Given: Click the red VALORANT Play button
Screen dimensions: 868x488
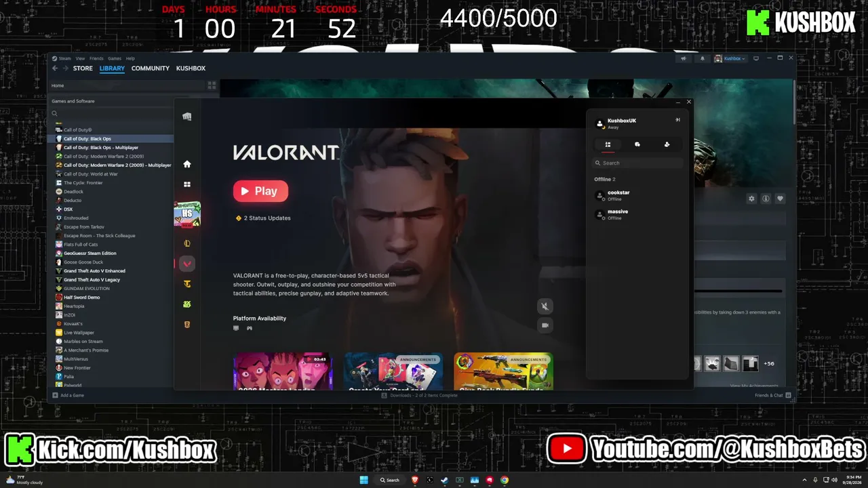Looking at the screenshot, I should tap(260, 191).
